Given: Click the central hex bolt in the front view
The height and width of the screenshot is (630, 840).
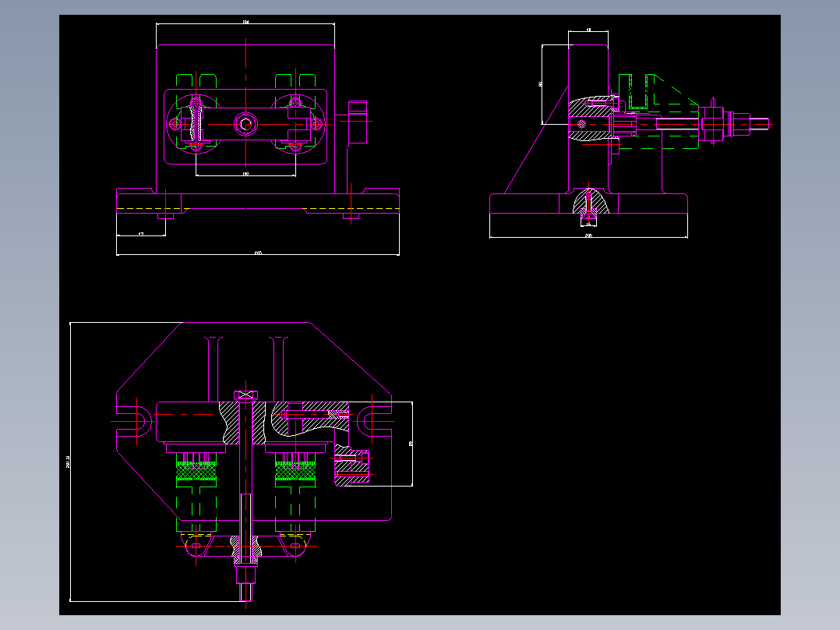Looking at the screenshot, I should tap(246, 125).
